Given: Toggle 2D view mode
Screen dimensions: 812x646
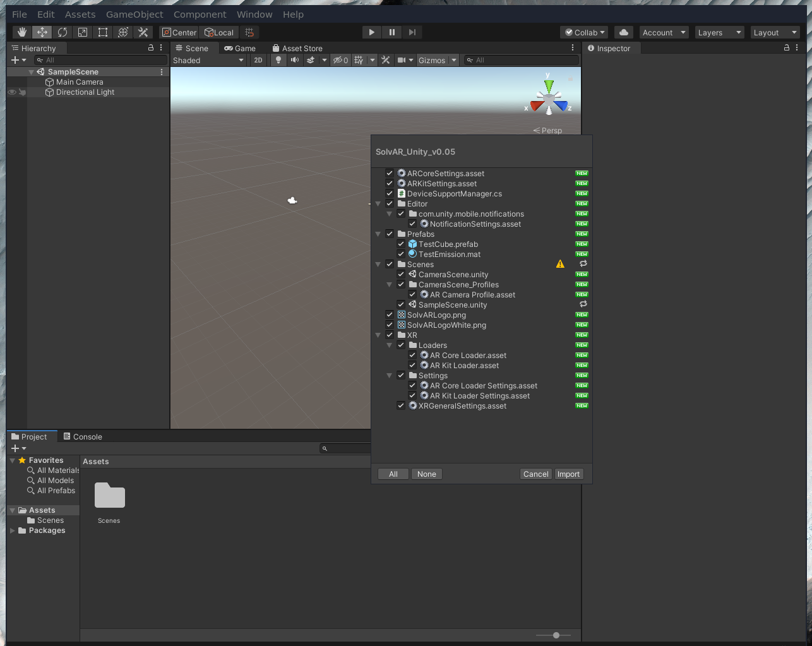Looking at the screenshot, I should [258, 60].
